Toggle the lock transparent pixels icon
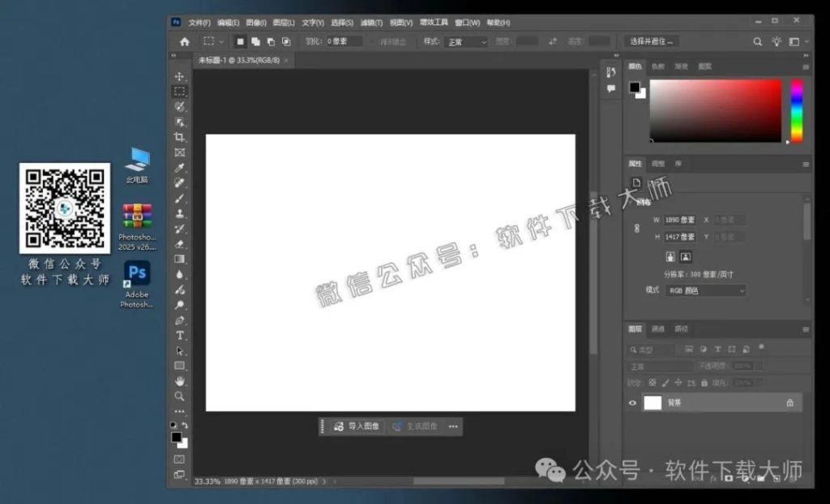Viewport: 830px width, 504px height. (651, 382)
